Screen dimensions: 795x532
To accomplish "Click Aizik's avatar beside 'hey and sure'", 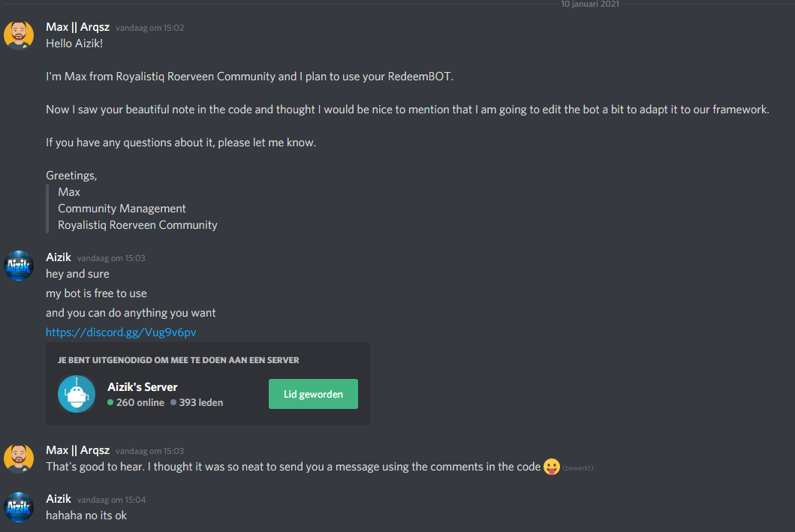I will [x=19, y=266].
